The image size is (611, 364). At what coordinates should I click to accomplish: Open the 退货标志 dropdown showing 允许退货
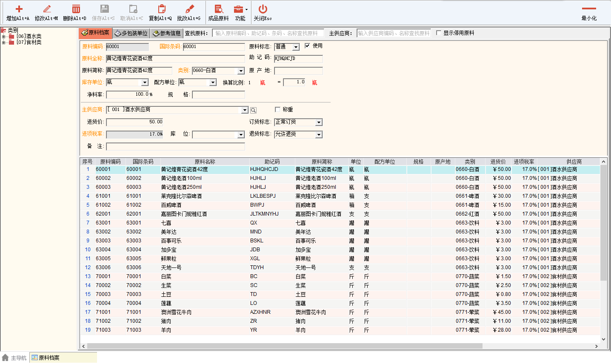pyautogui.click(x=319, y=134)
